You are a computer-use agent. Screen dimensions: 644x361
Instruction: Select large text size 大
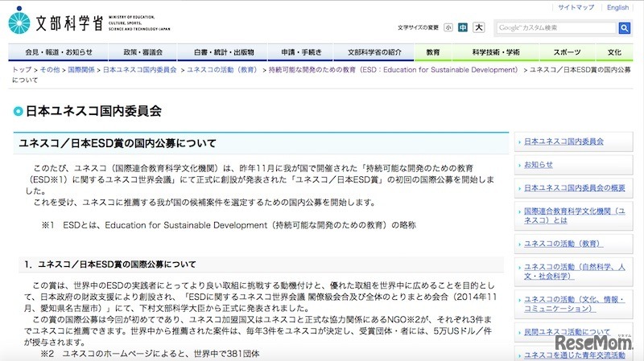point(478,27)
